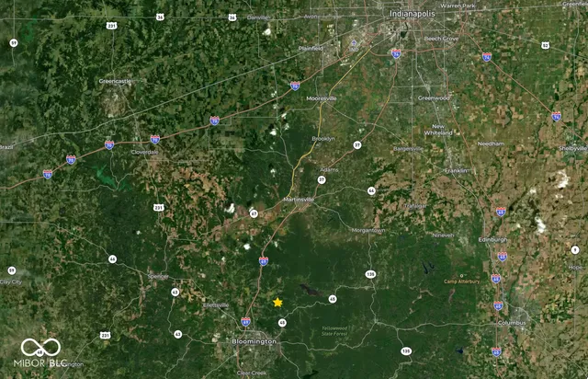This screenshot has width=588, height=379.
Task: Click the Indianapolis city label
Action: click(x=413, y=14)
